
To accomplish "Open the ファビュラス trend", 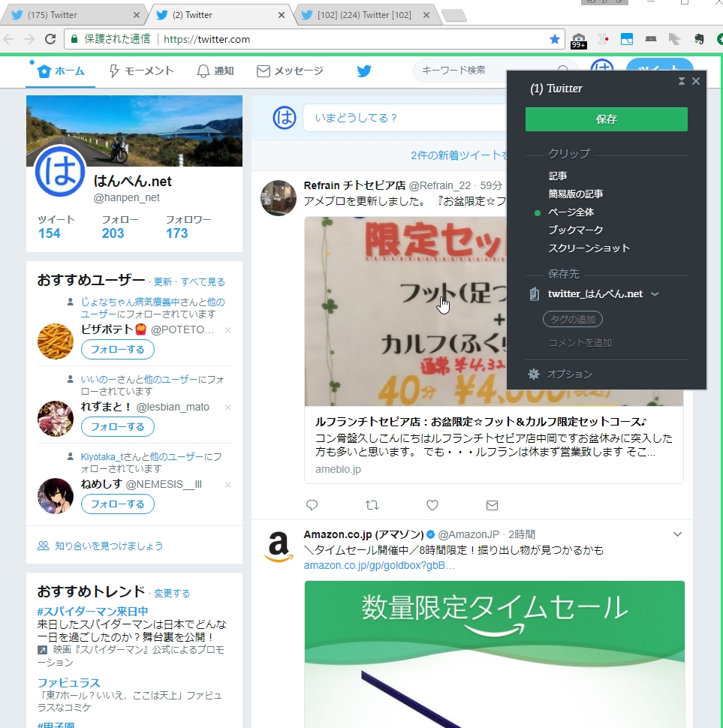I will [x=69, y=683].
